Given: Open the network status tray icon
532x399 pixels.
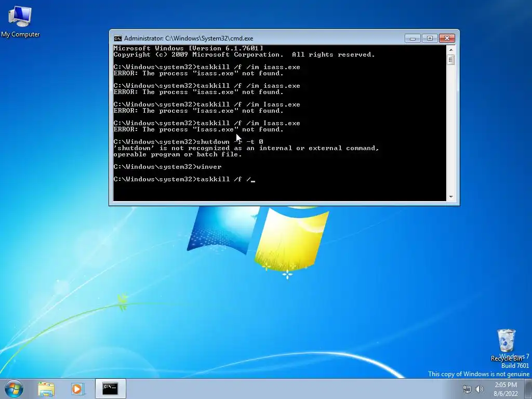Looking at the screenshot, I should [467, 389].
